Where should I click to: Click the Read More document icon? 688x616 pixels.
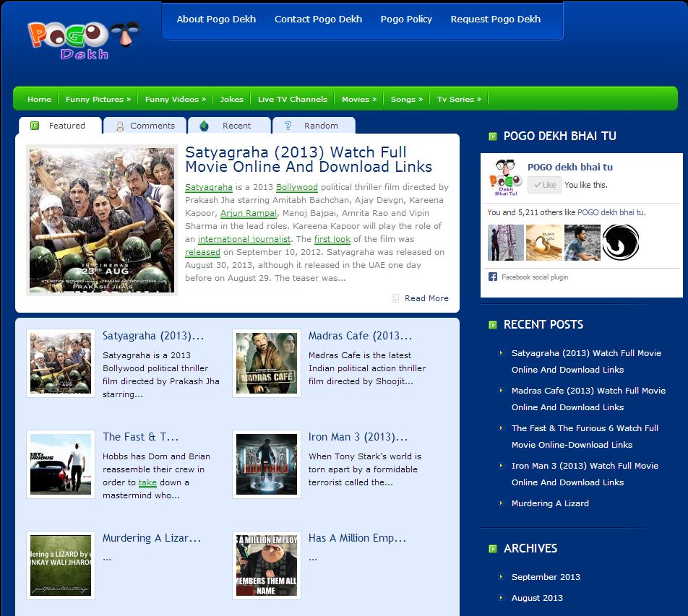[395, 298]
